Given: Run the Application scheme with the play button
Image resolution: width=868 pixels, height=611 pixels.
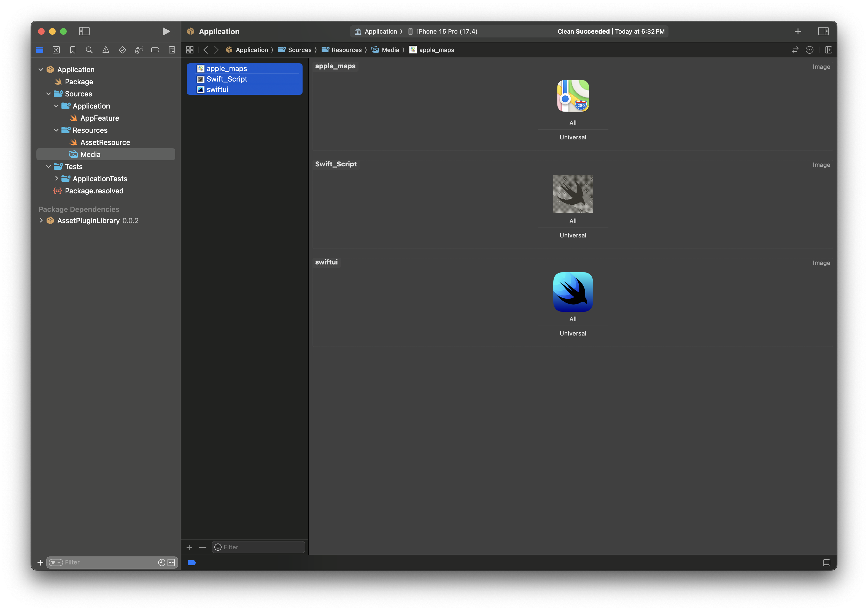Looking at the screenshot, I should coord(166,31).
